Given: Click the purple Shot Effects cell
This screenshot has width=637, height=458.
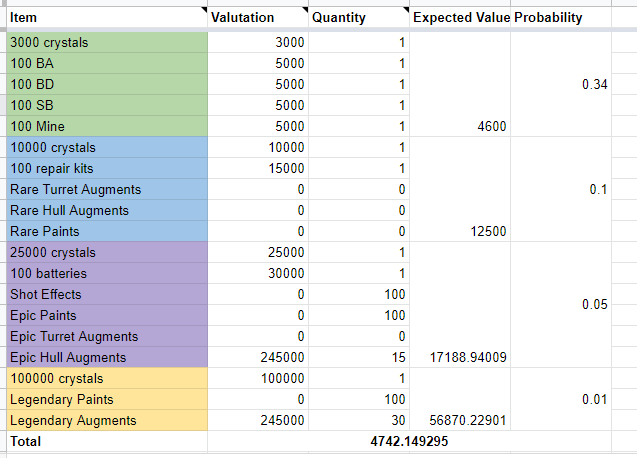Looking at the screenshot, I should 105,295.
